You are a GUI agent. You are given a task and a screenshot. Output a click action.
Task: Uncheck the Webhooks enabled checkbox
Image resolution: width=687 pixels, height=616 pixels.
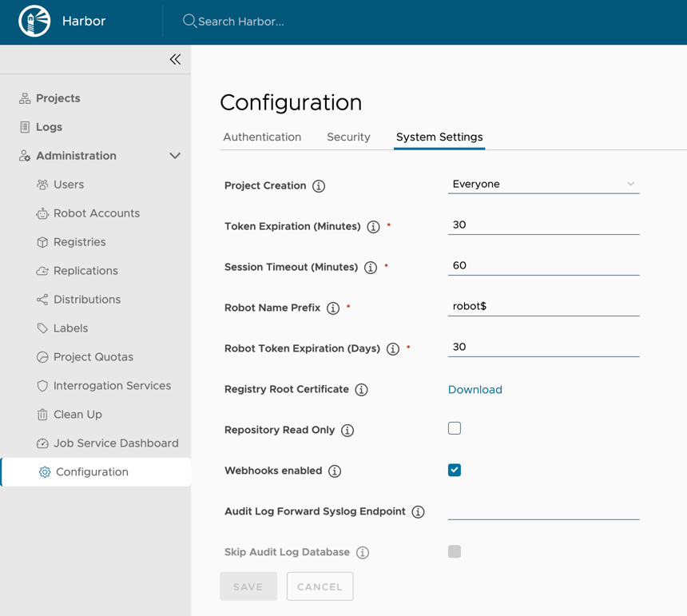(x=455, y=470)
